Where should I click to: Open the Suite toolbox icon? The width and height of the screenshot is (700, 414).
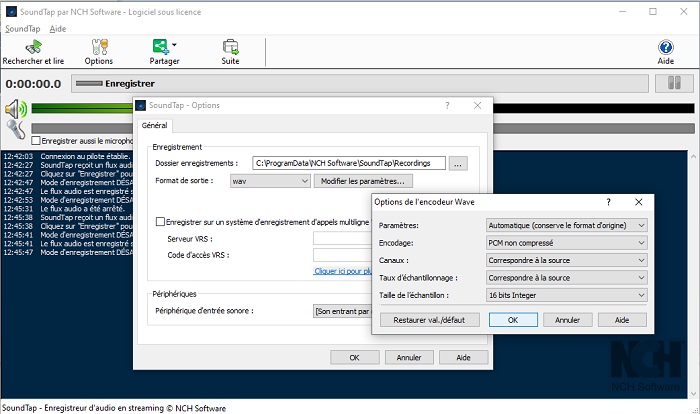pyautogui.click(x=230, y=46)
